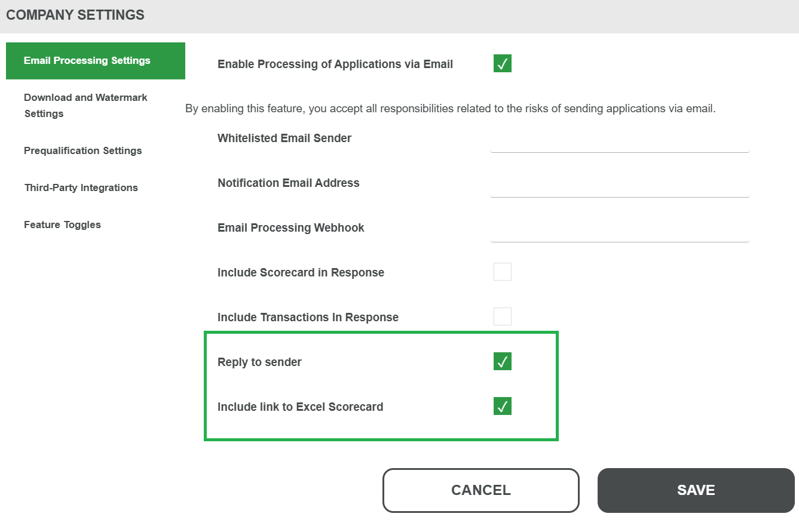Click the Whitelisted Email Sender input field

[x=619, y=142]
